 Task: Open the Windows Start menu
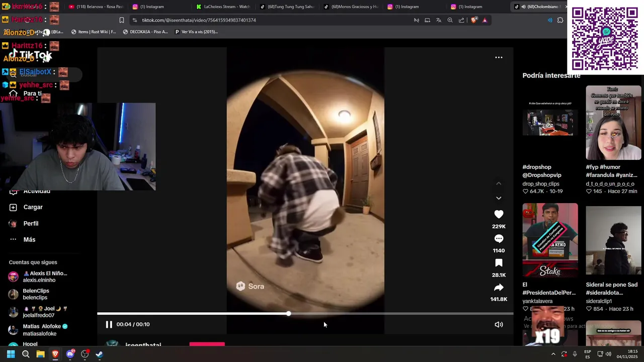tap(11, 354)
